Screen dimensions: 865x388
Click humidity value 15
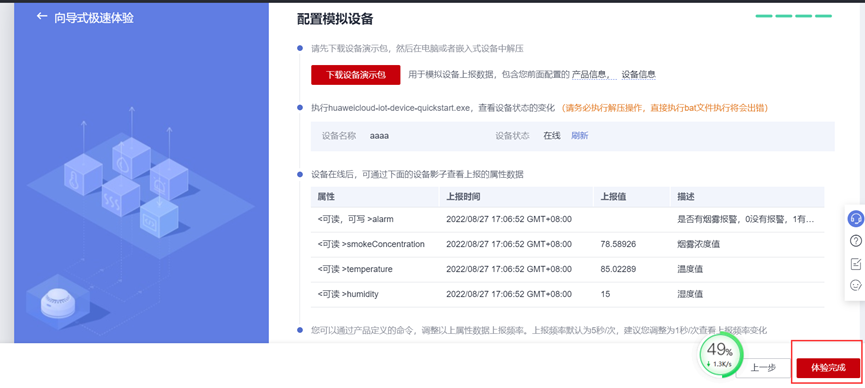tap(605, 294)
